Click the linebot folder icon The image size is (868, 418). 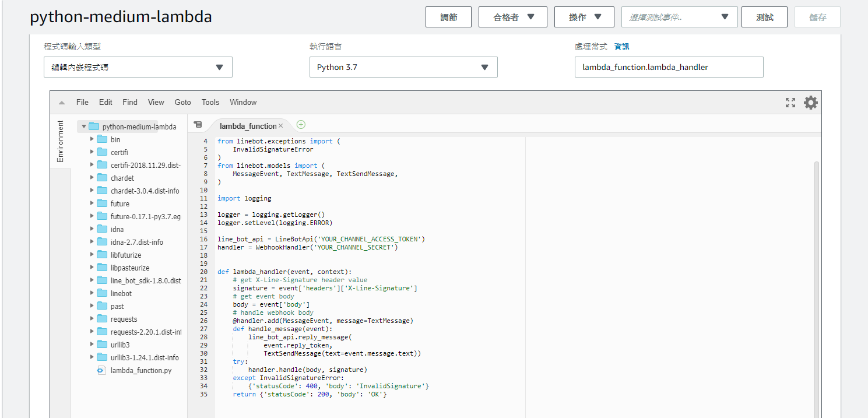click(x=102, y=293)
